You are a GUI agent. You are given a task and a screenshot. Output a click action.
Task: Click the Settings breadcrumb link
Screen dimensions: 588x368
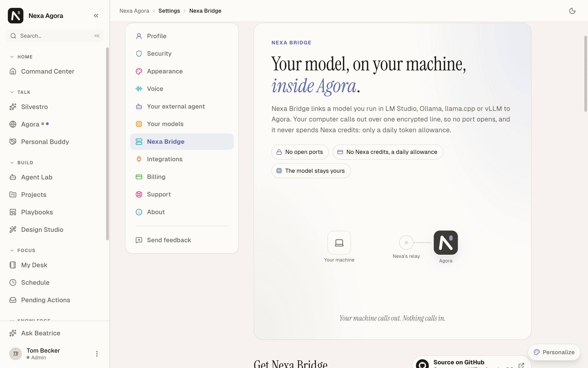(169, 11)
